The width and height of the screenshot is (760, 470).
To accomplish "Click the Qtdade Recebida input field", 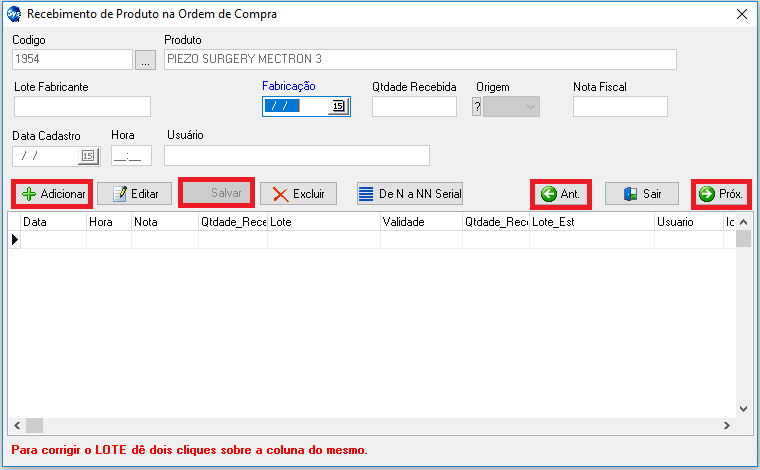I will pyautogui.click(x=414, y=107).
